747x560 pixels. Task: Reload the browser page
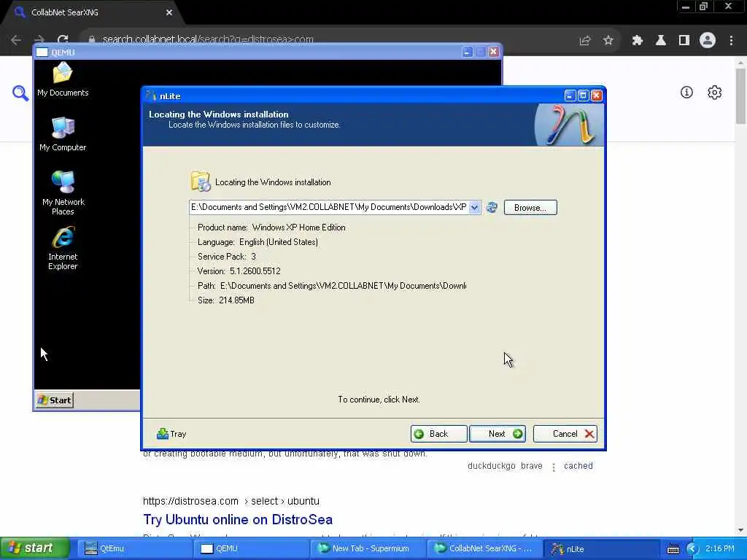coord(63,40)
